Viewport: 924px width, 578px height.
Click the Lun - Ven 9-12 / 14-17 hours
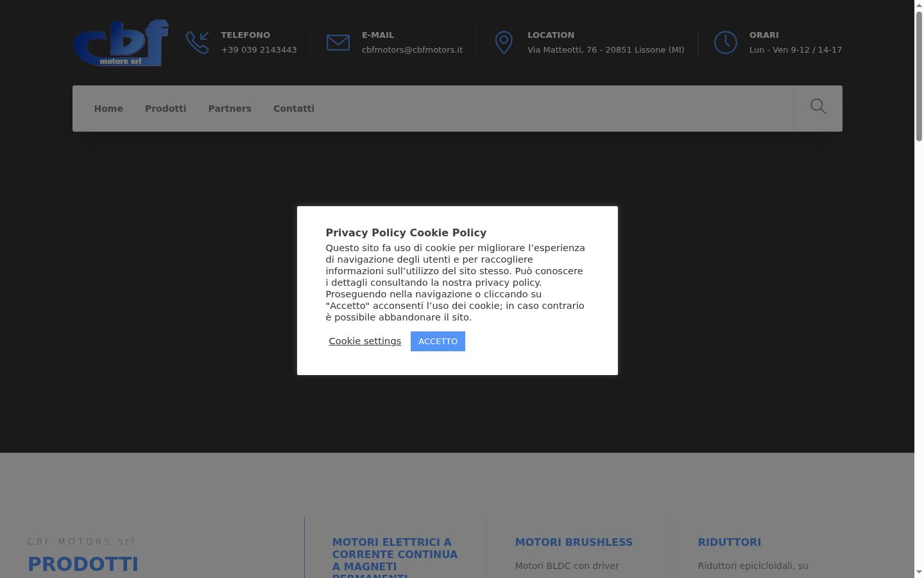pyautogui.click(x=796, y=49)
